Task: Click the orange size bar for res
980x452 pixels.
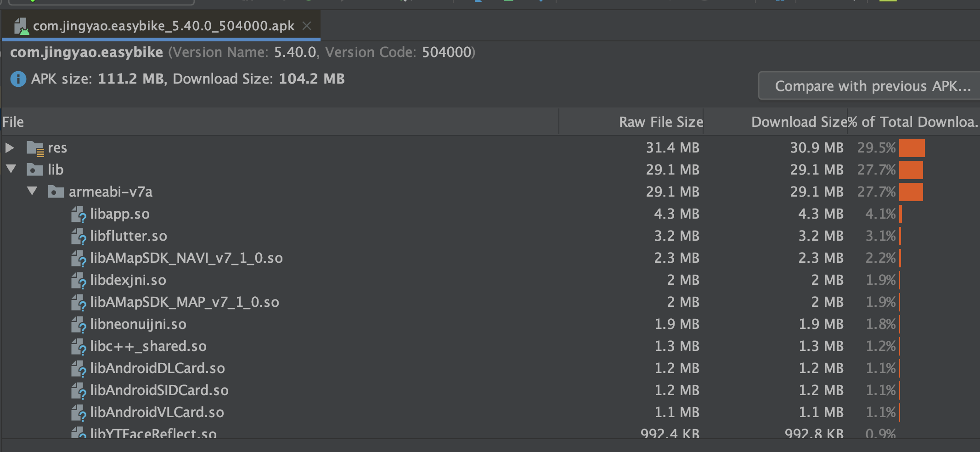Action: [x=912, y=148]
